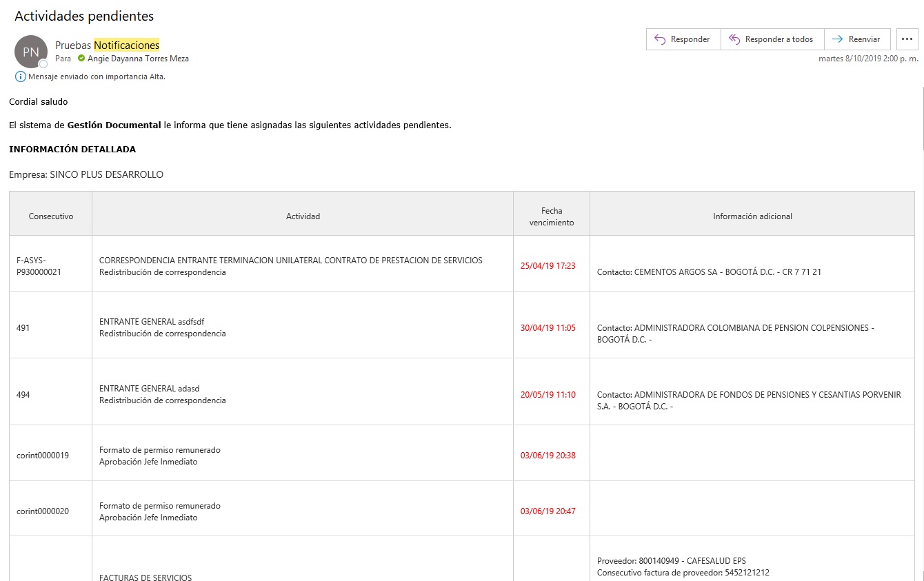Click the email subject Actividades pendientes
This screenshot has height=581, width=924.
click(84, 16)
